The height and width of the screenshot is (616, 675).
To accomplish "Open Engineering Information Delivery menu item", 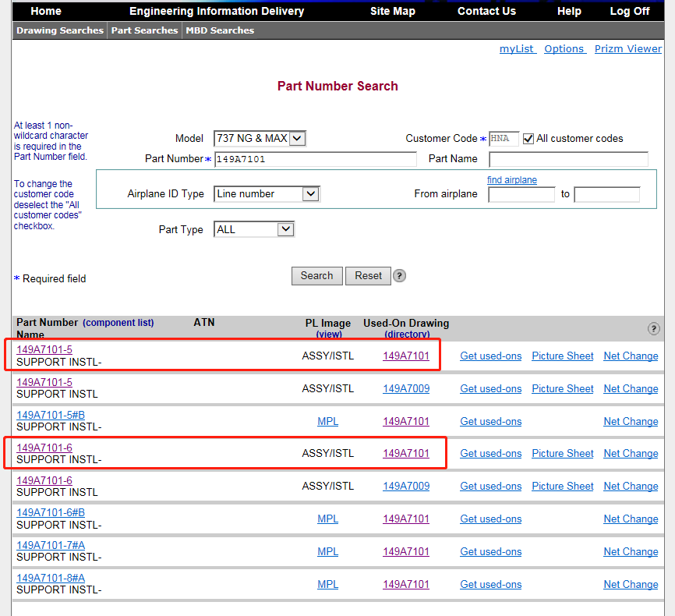I will pos(217,11).
